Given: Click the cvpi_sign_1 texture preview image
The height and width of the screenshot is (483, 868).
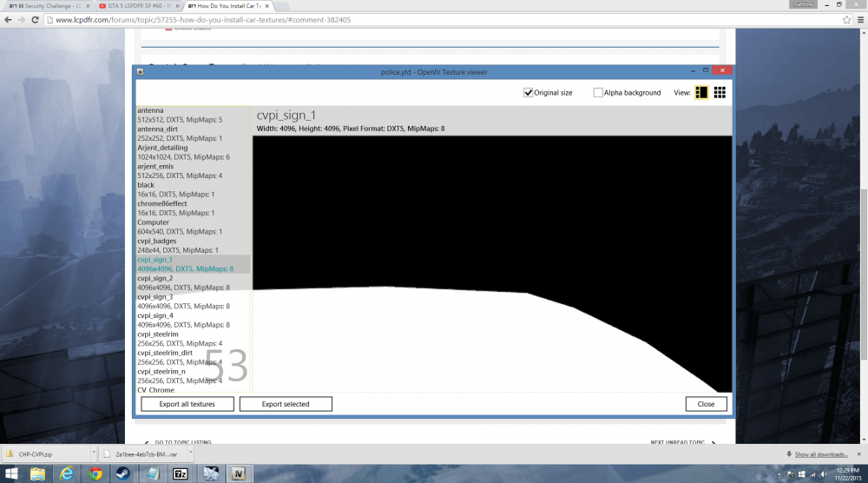Looking at the screenshot, I should [492, 264].
